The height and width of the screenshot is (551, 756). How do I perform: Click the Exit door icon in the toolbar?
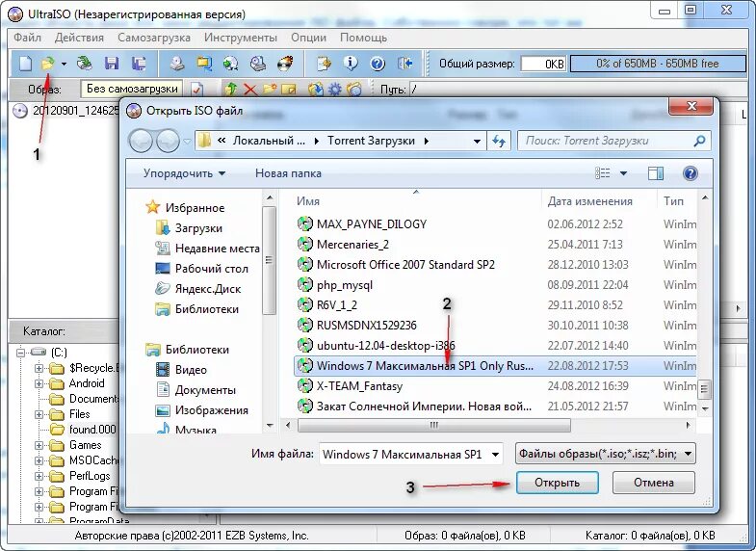click(x=405, y=64)
